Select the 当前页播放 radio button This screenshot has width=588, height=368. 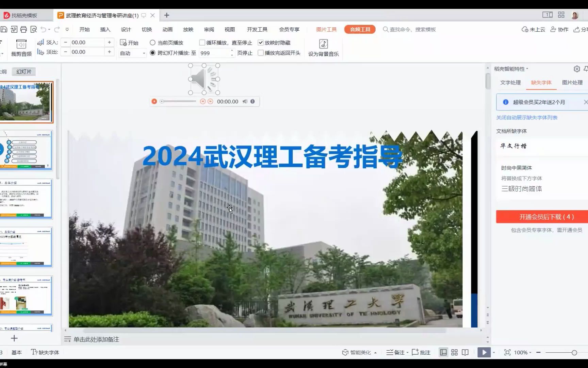coord(152,43)
